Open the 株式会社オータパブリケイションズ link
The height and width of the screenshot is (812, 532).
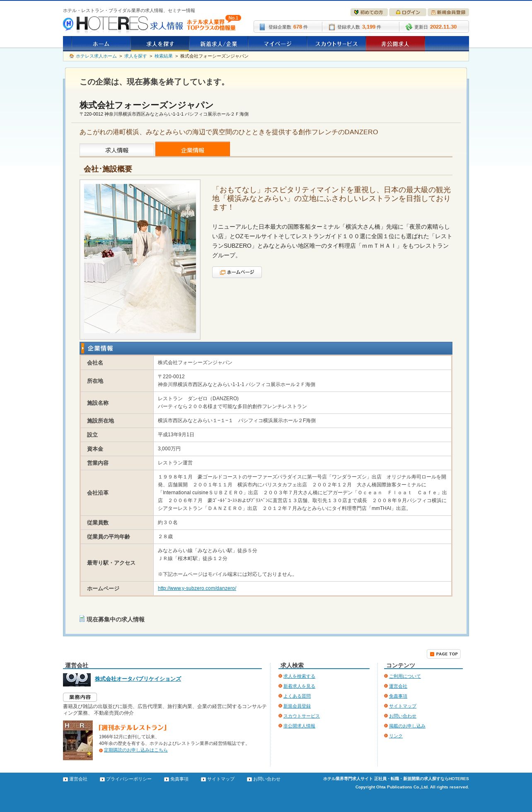138,679
